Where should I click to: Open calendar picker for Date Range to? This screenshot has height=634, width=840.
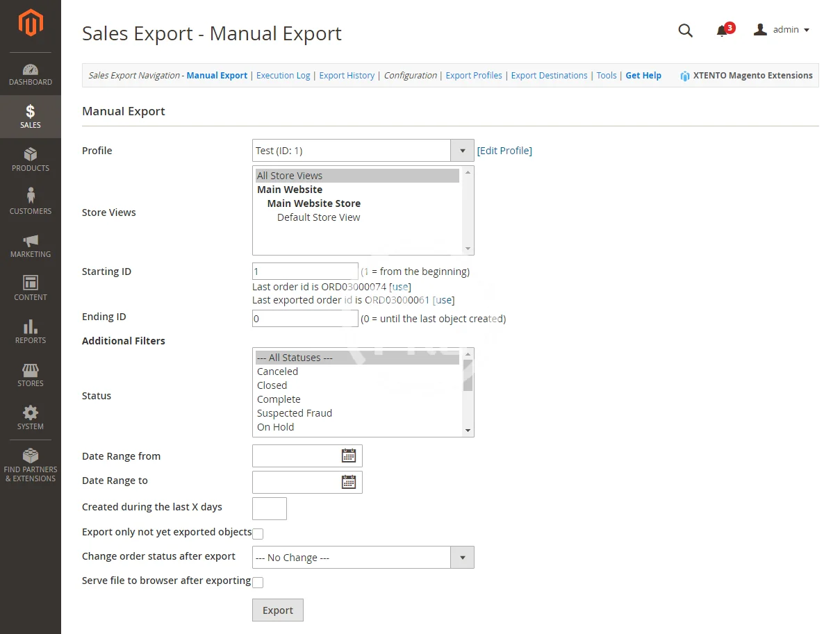coord(349,482)
